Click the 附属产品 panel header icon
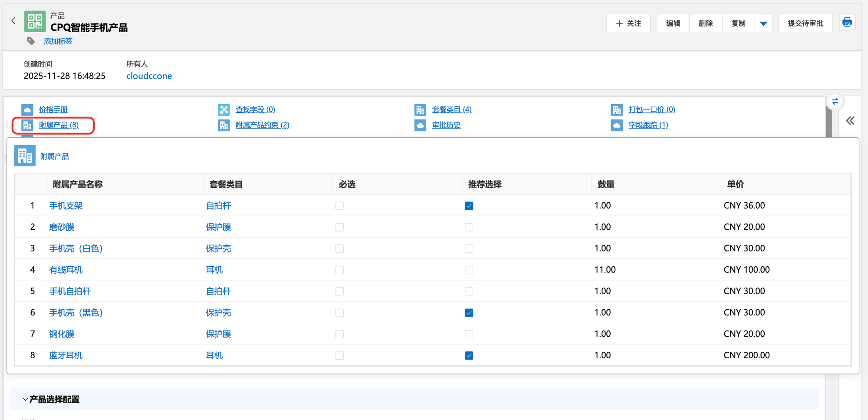 click(x=25, y=156)
